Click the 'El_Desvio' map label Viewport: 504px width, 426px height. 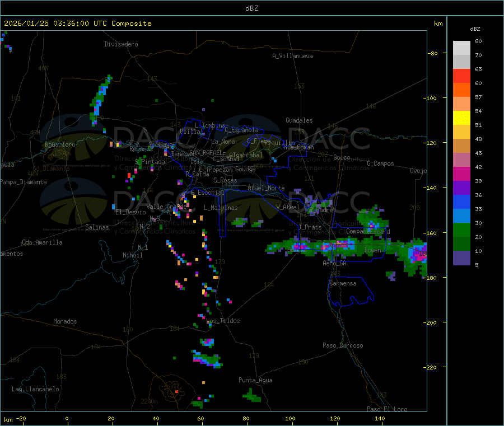pos(130,212)
